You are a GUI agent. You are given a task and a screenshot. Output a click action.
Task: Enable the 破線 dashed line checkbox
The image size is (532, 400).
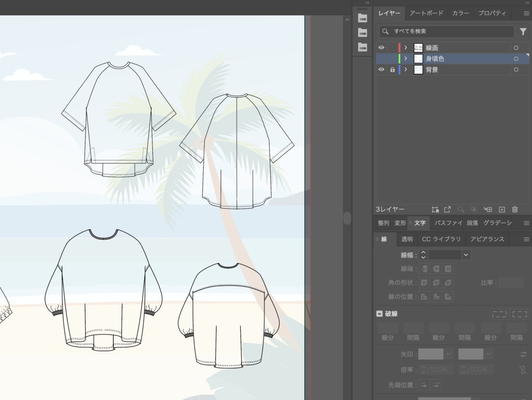(380, 313)
